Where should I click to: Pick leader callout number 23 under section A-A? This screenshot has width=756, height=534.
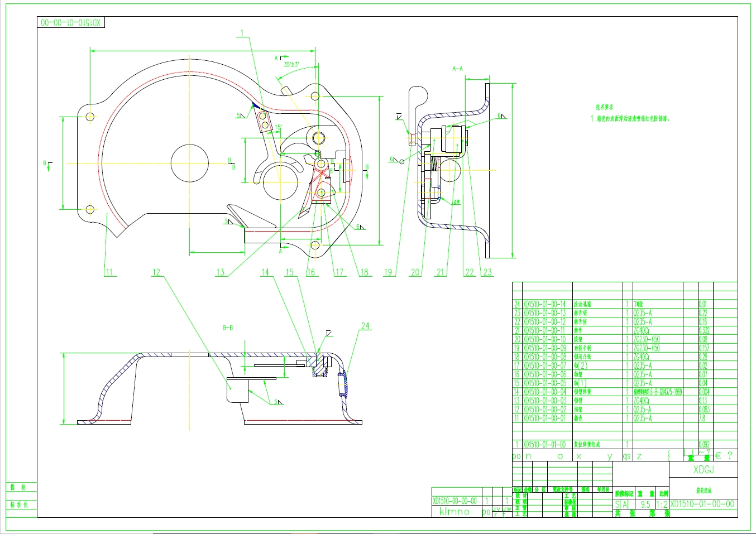point(487,272)
